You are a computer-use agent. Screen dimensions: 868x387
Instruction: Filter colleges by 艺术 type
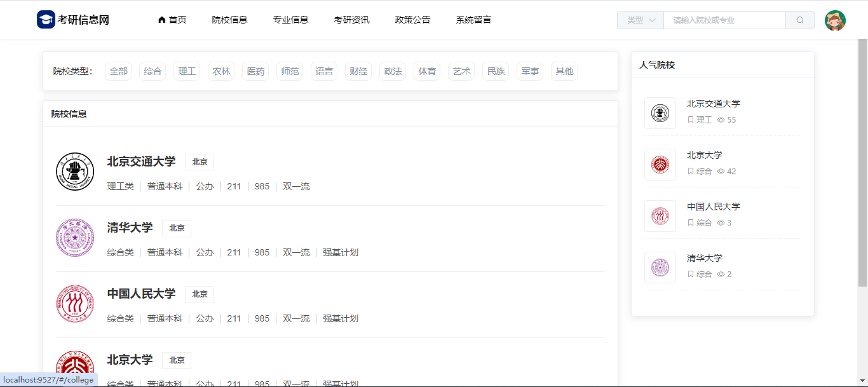pos(461,71)
